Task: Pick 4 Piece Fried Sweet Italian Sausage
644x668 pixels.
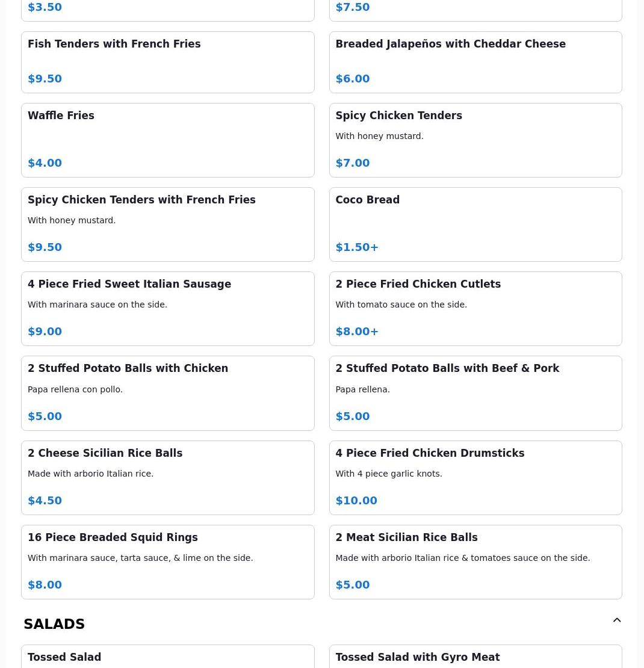Action: coord(167,308)
